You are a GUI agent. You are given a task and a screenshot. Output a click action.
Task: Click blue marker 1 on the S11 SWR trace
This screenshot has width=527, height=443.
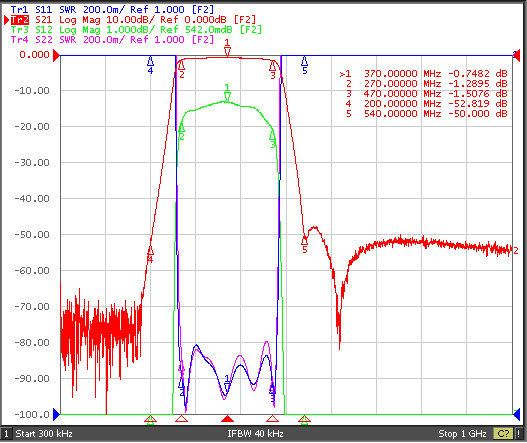click(x=227, y=383)
